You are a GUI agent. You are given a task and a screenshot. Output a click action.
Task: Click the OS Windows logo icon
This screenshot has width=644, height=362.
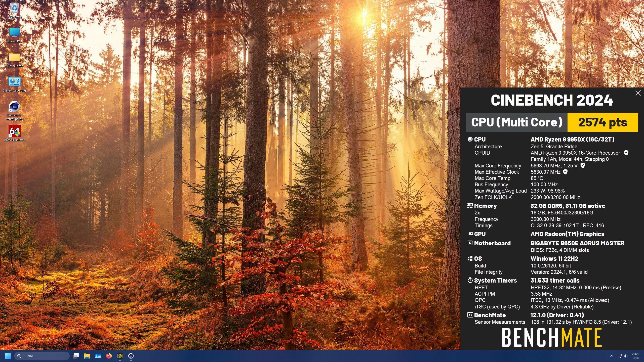(x=470, y=258)
